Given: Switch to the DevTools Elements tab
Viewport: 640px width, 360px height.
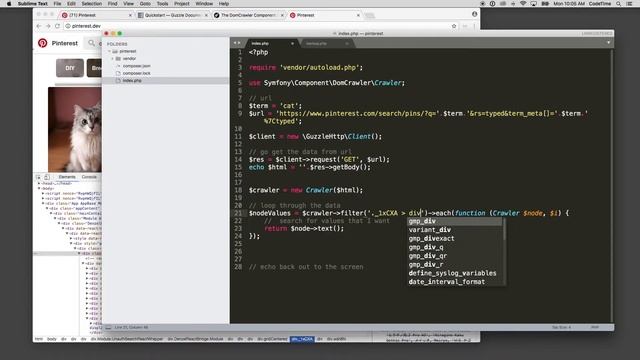Looking at the screenshot, I should (x=67, y=177).
